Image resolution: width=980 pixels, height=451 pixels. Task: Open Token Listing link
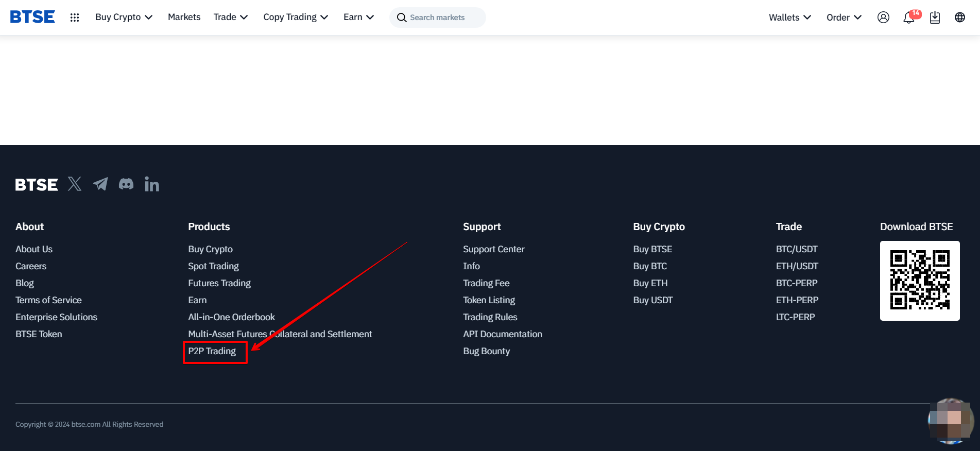[489, 300]
